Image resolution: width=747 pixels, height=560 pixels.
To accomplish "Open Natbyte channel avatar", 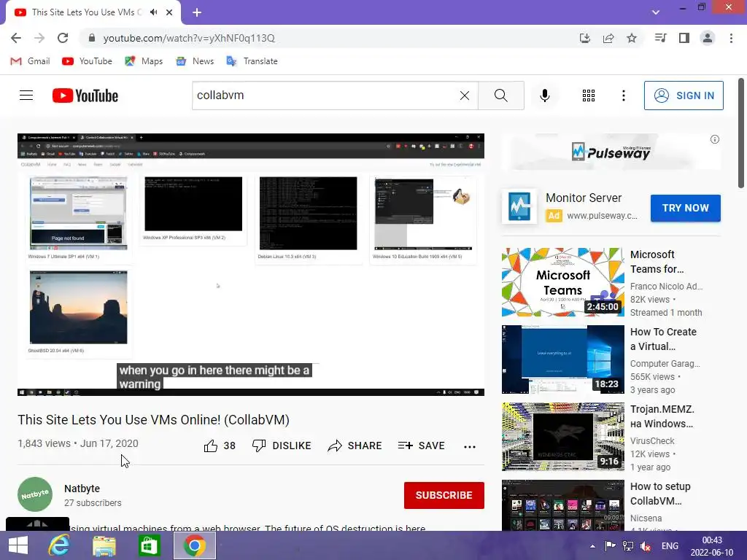I will point(35,494).
